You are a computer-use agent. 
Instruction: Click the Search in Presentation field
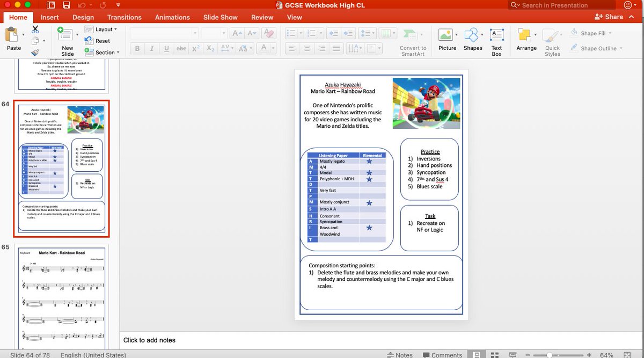(562, 5)
